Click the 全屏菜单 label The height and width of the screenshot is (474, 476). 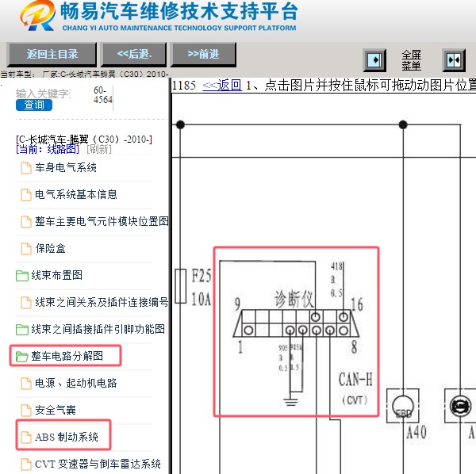pyautogui.click(x=411, y=60)
